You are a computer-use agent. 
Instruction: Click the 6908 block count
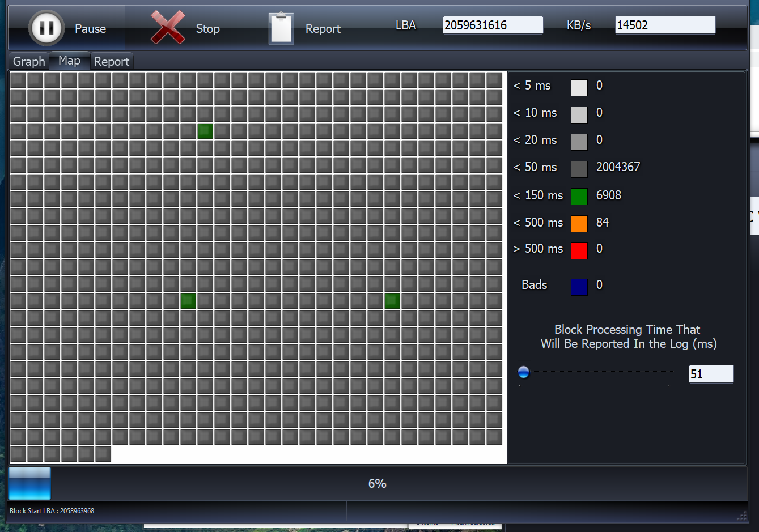(609, 195)
